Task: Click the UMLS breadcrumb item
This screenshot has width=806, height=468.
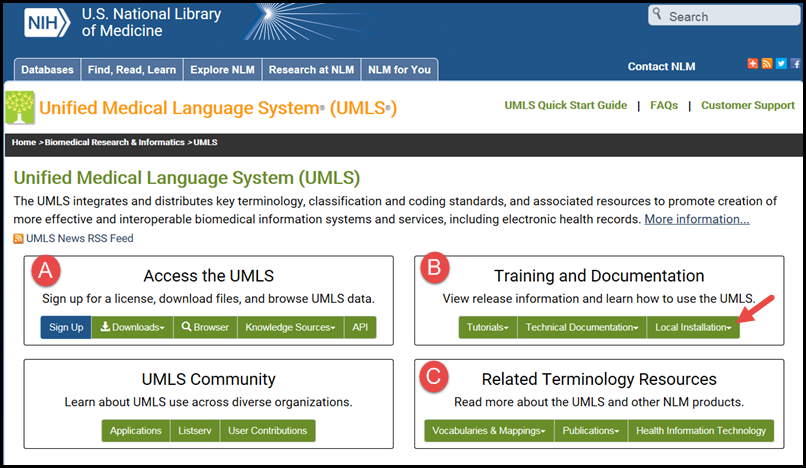Action: [x=205, y=142]
